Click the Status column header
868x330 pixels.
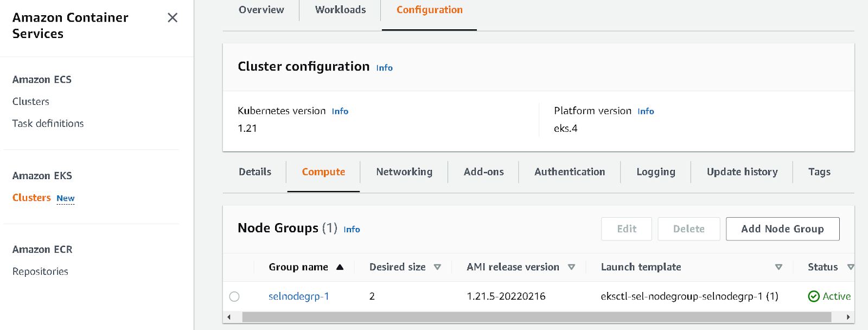click(822, 267)
